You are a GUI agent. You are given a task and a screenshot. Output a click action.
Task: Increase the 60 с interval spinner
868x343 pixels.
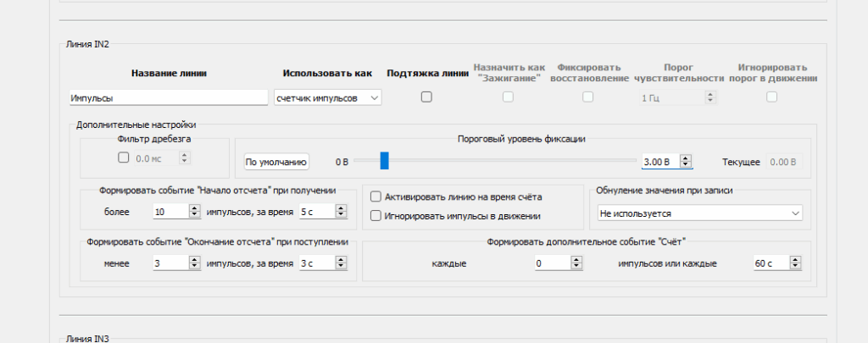coord(794,260)
